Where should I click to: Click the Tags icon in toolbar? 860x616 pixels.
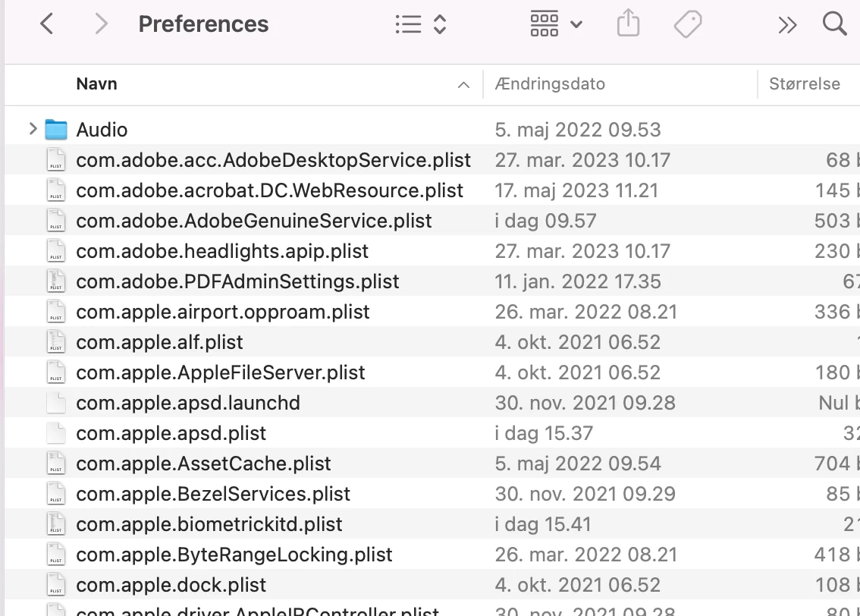pos(688,24)
